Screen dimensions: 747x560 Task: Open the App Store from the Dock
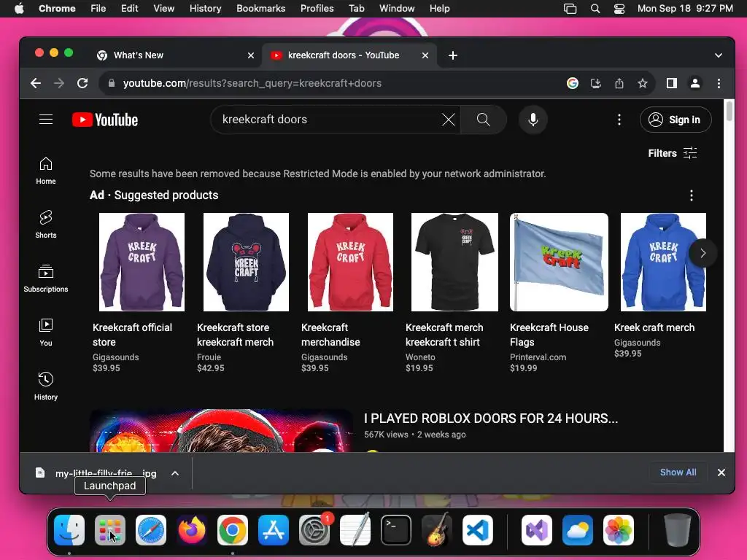[x=274, y=530]
